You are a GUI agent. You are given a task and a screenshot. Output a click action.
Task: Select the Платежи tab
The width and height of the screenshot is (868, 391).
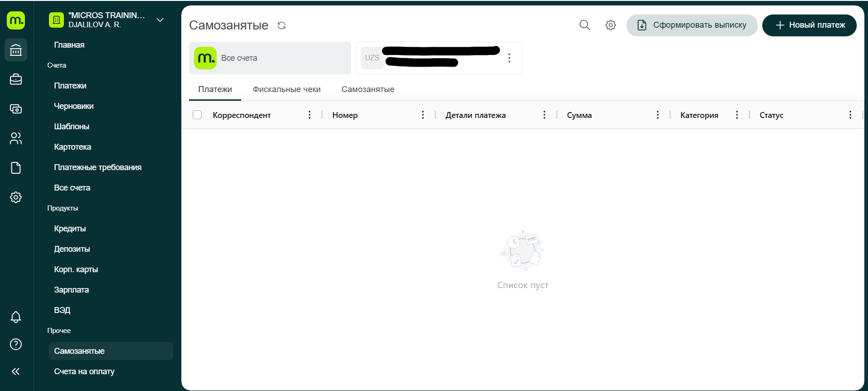[x=215, y=89]
